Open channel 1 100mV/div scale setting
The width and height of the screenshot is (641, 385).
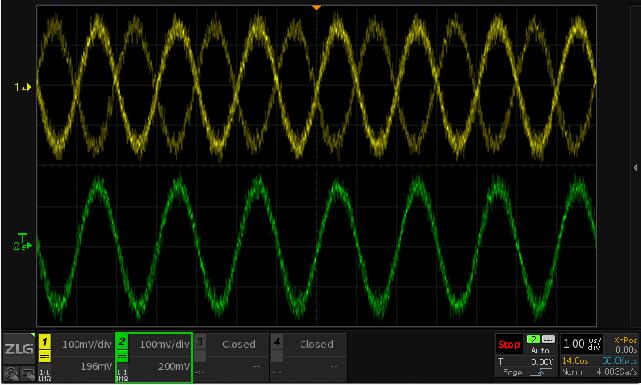pos(86,345)
